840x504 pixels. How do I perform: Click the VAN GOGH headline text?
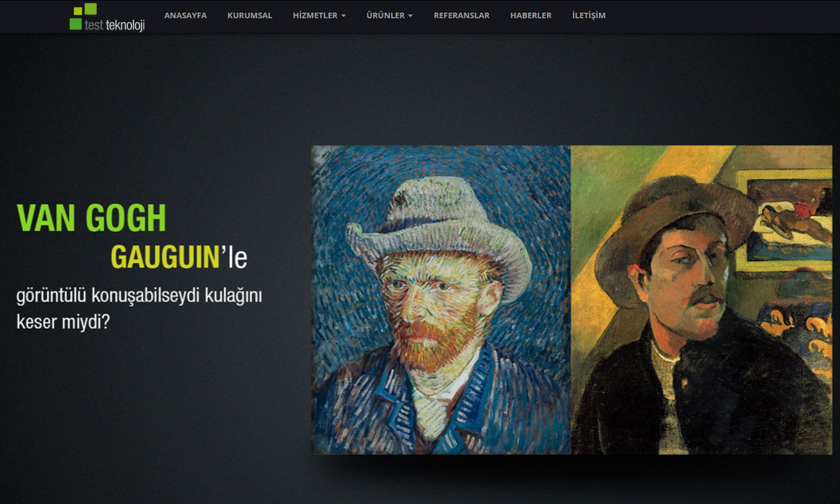[x=92, y=218]
